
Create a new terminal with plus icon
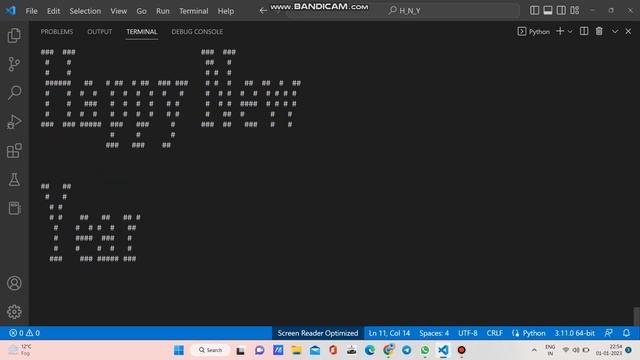pos(560,31)
